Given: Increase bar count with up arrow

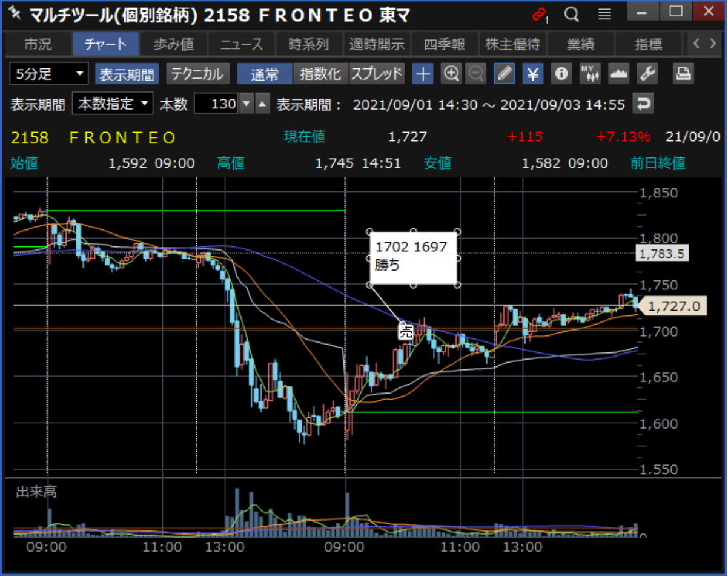Looking at the screenshot, I should pyautogui.click(x=261, y=104).
